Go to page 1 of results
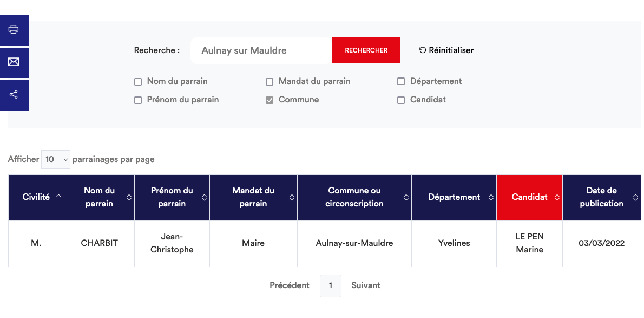This screenshot has width=644, height=318. (330, 285)
